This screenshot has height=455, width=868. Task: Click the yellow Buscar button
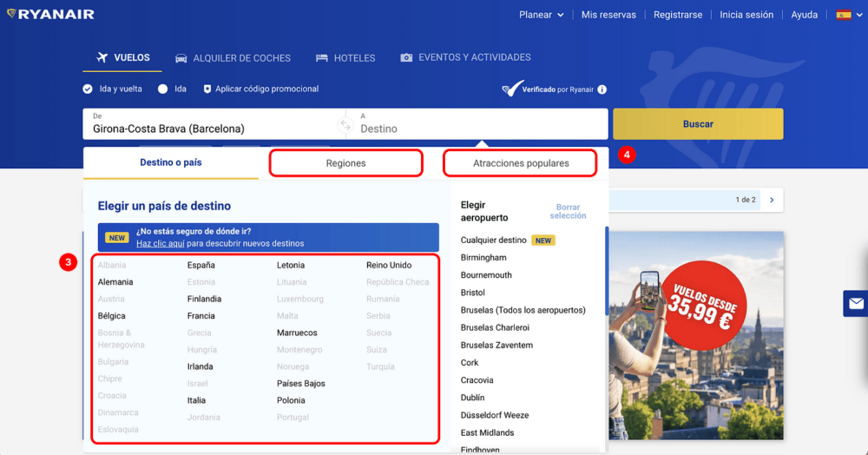pyautogui.click(x=698, y=124)
